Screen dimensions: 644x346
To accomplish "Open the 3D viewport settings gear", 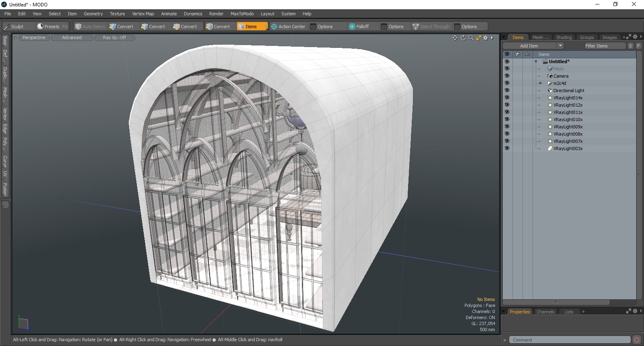I will (x=485, y=38).
